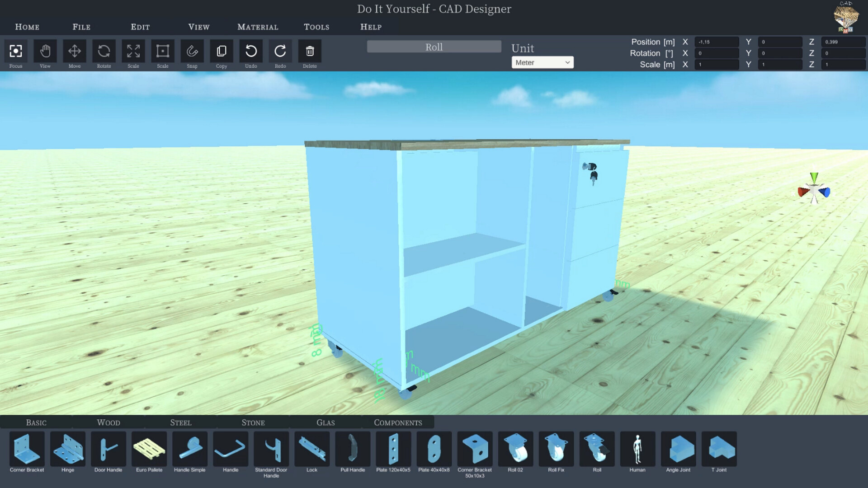Select the T Joint component
Screen dimensions: 868x488
(719, 450)
